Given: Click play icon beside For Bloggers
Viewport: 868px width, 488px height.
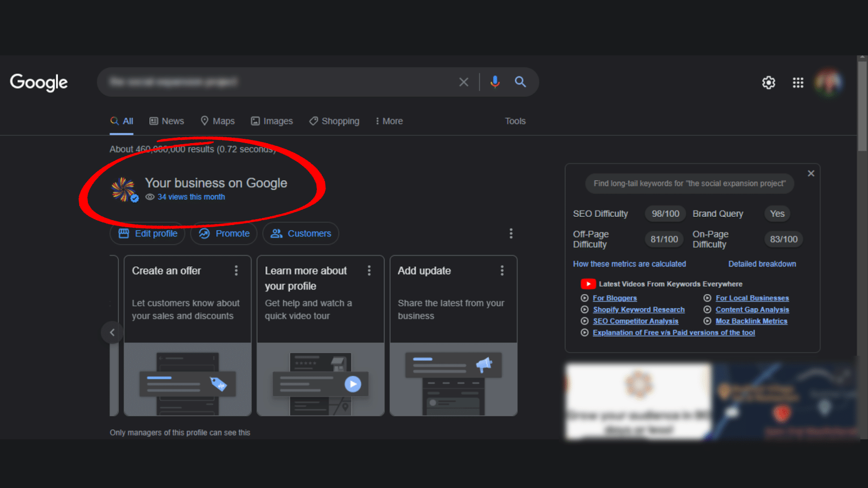Looking at the screenshot, I should click(584, 298).
